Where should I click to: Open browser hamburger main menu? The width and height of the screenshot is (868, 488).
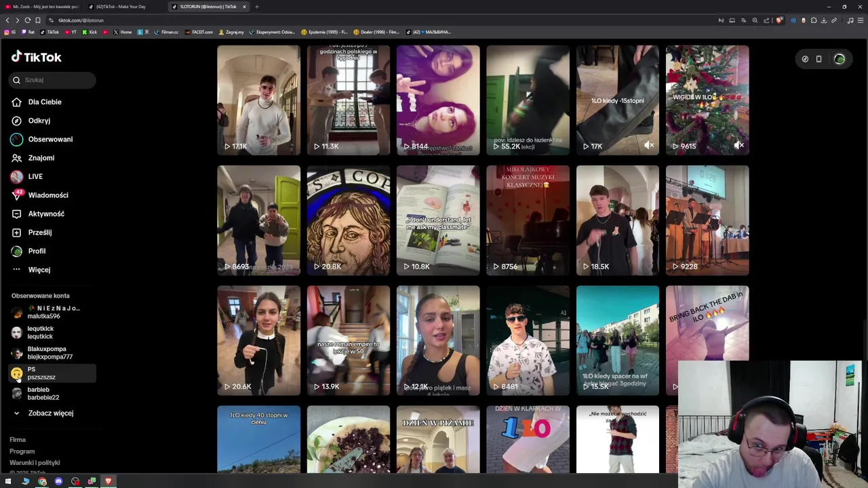861,20
